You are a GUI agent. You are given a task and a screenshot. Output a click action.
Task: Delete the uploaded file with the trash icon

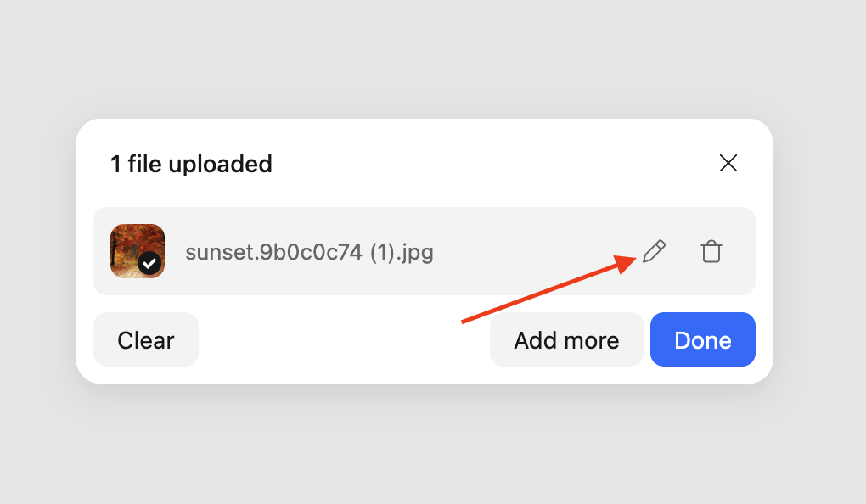coord(711,251)
